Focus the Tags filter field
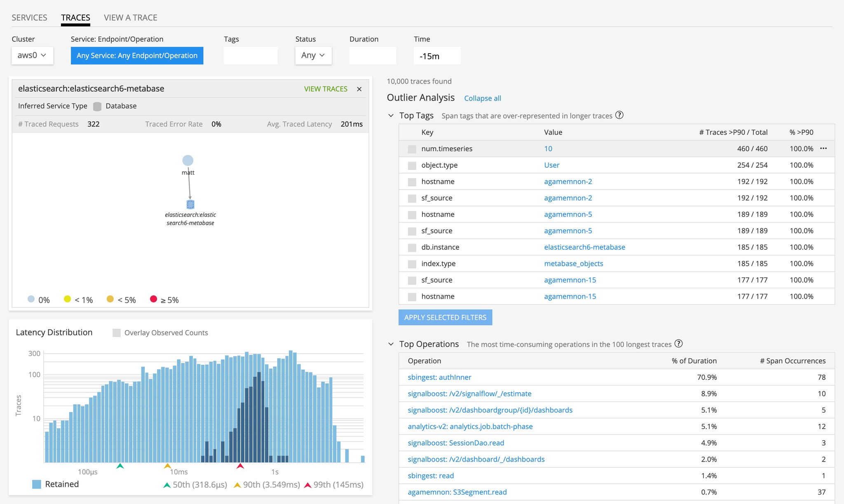The image size is (844, 504). pos(251,55)
